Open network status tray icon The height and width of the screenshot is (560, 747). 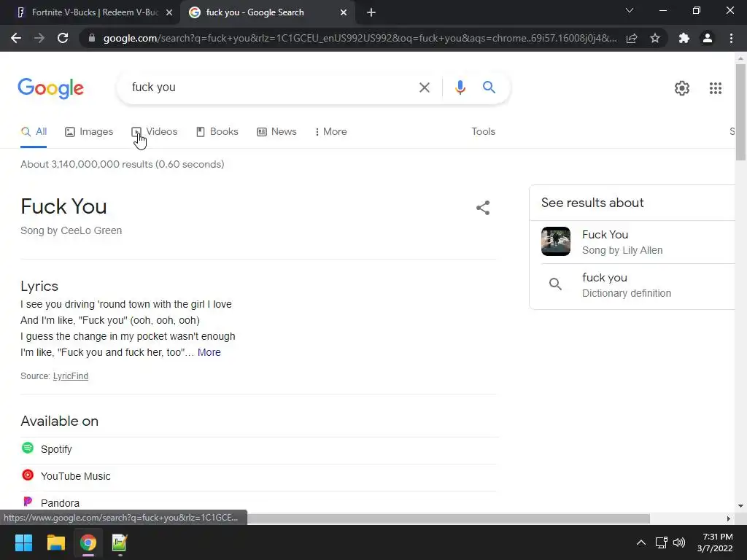pos(661,542)
